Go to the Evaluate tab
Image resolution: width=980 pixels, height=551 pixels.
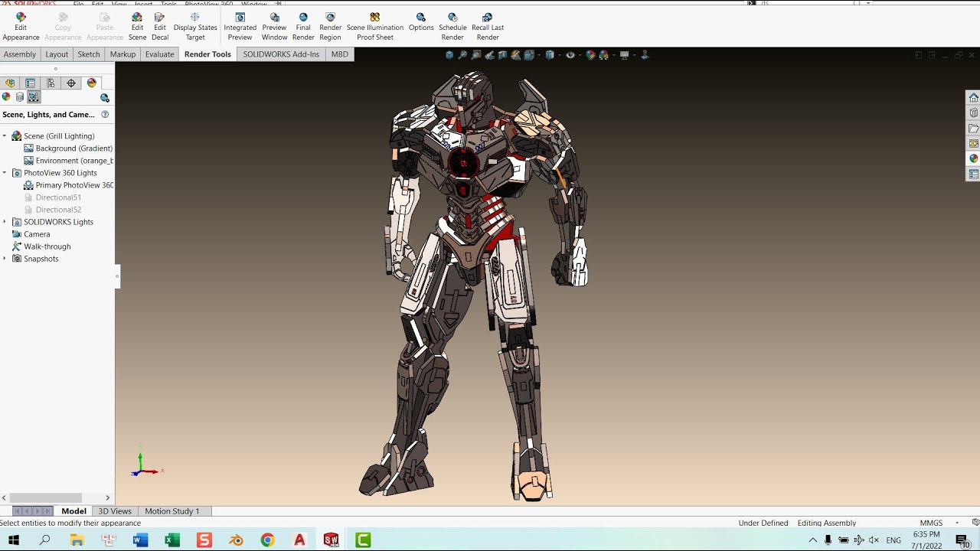pos(159,54)
